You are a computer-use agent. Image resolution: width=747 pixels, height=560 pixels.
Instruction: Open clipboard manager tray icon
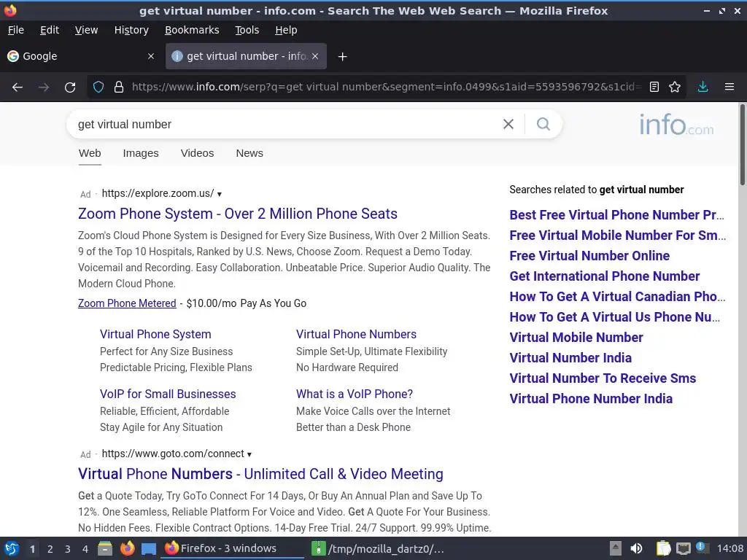pyautogui.click(x=663, y=548)
